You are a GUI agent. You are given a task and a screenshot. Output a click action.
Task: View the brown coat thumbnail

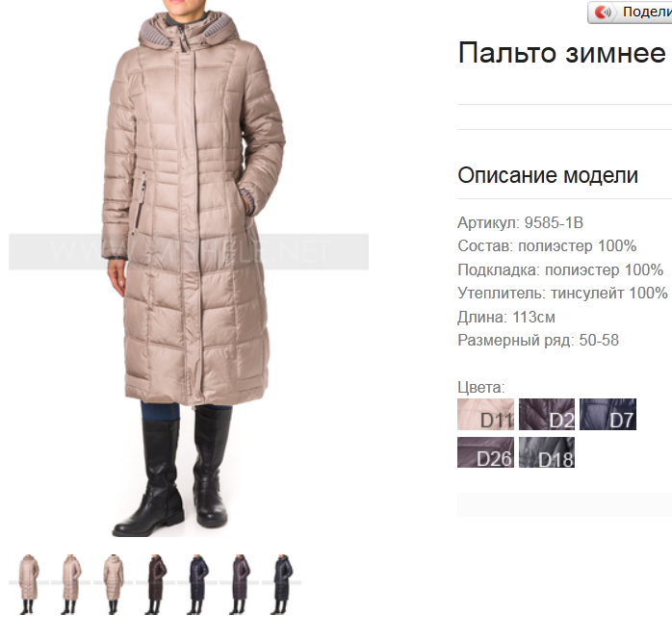click(155, 584)
